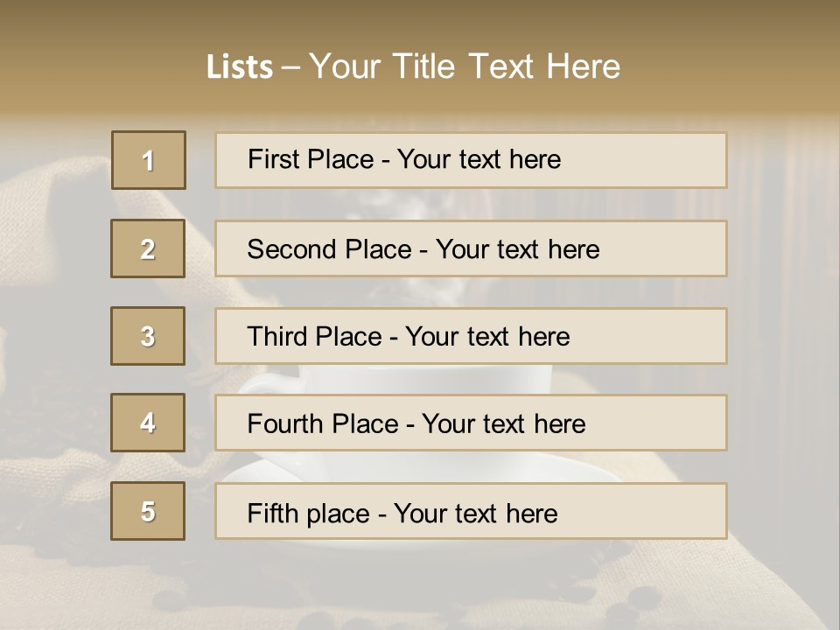Viewport: 840px width, 630px height.
Task: Click the number 5 box
Action: tap(148, 510)
